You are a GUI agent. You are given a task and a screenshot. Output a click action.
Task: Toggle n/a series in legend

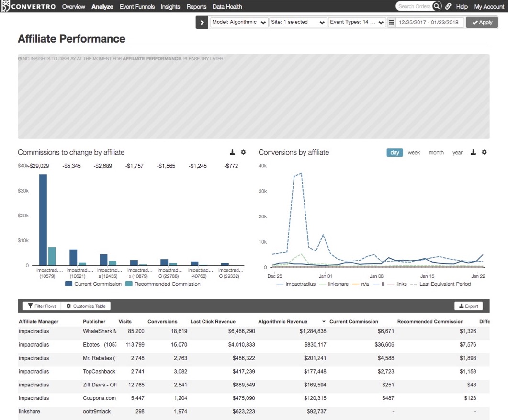(361, 284)
